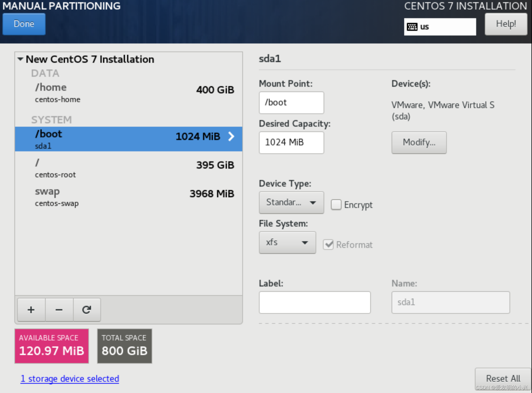
Task: Click the 400 GiB size of /home
Action: point(215,90)
